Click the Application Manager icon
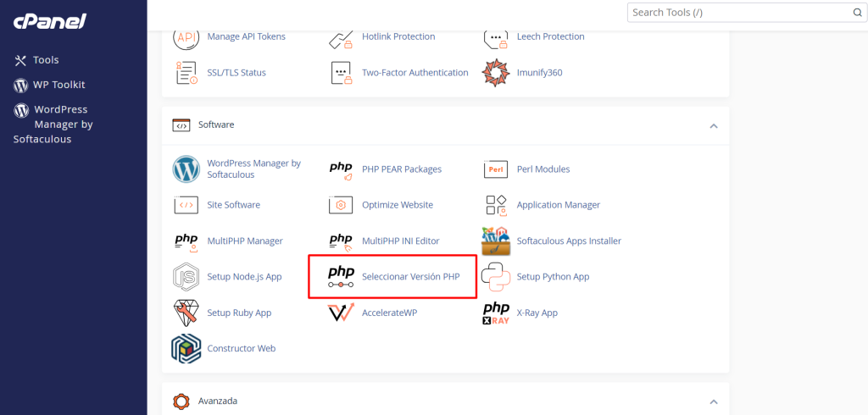This screenshot has width=868, height=415. tap(496, 205)
